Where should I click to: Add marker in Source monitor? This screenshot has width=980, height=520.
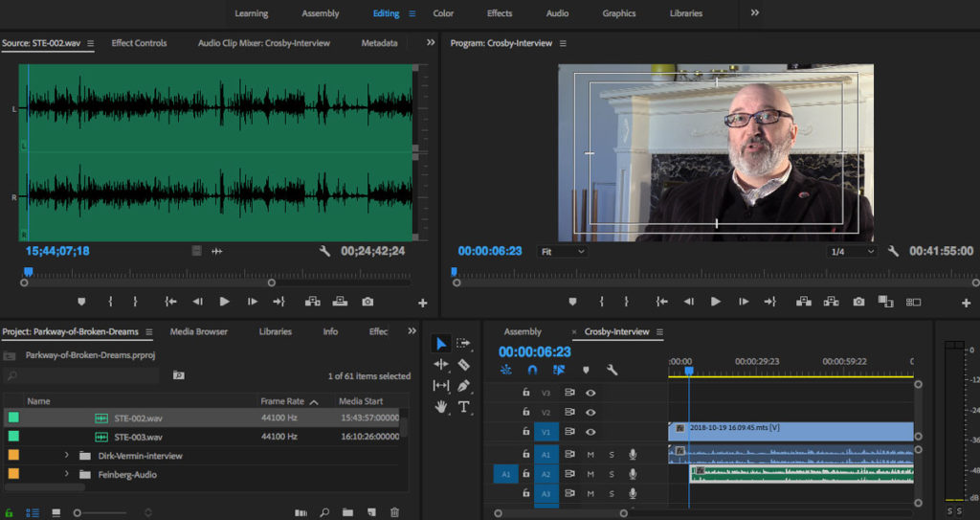[x=81, y=302]
